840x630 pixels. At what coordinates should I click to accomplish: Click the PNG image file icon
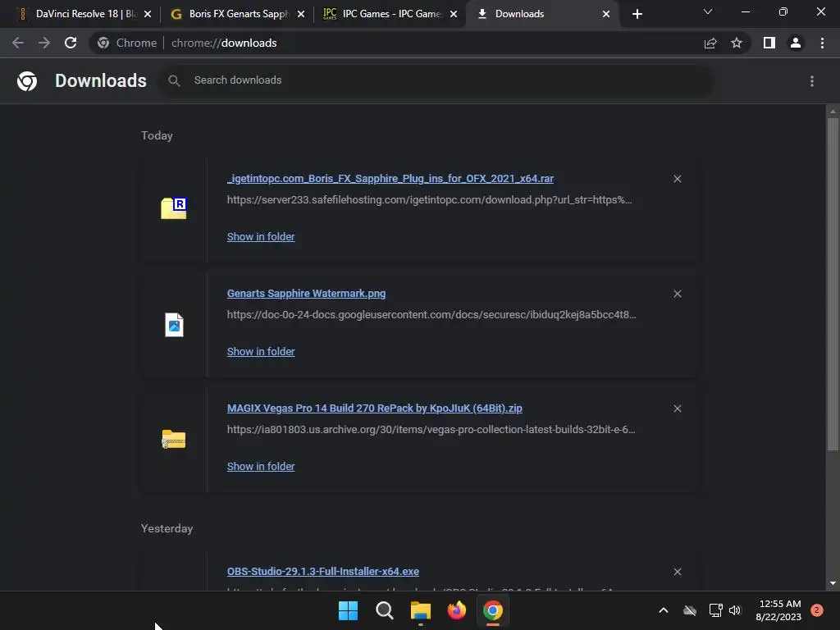coord(174,325)
